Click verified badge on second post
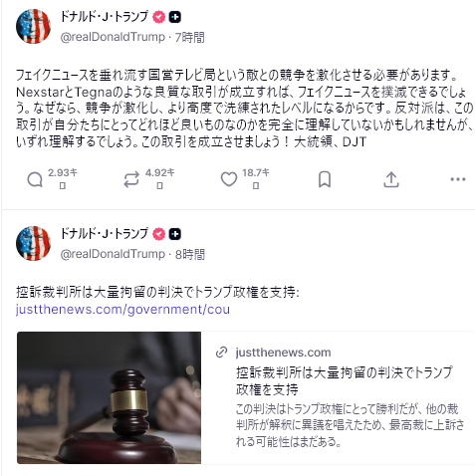 point(158,234)
